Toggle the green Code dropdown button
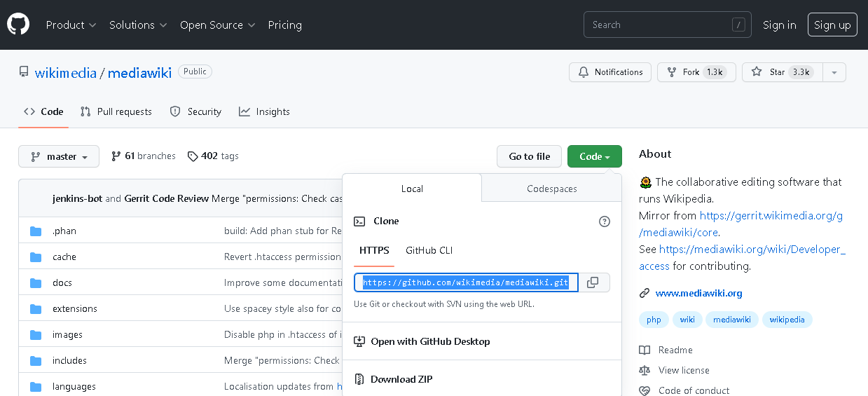The height and width of the screenshot is (396, 868). [595, 157]
